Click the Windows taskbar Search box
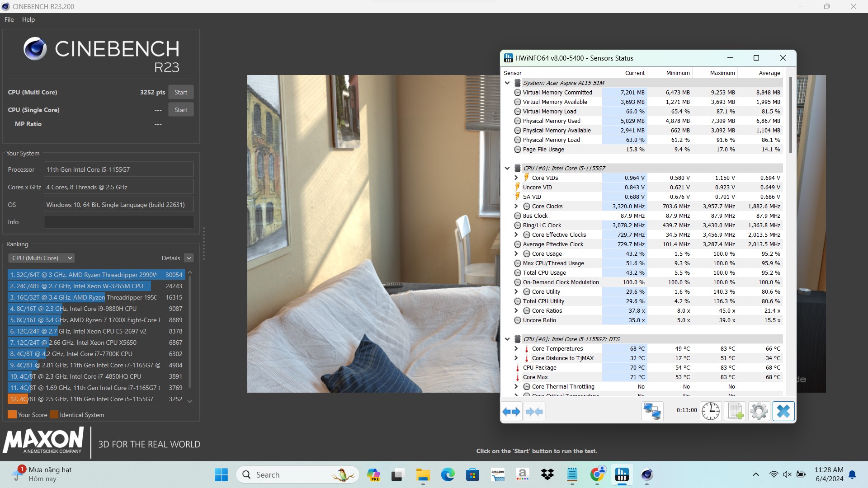868x488 pixels. (297, 474)
